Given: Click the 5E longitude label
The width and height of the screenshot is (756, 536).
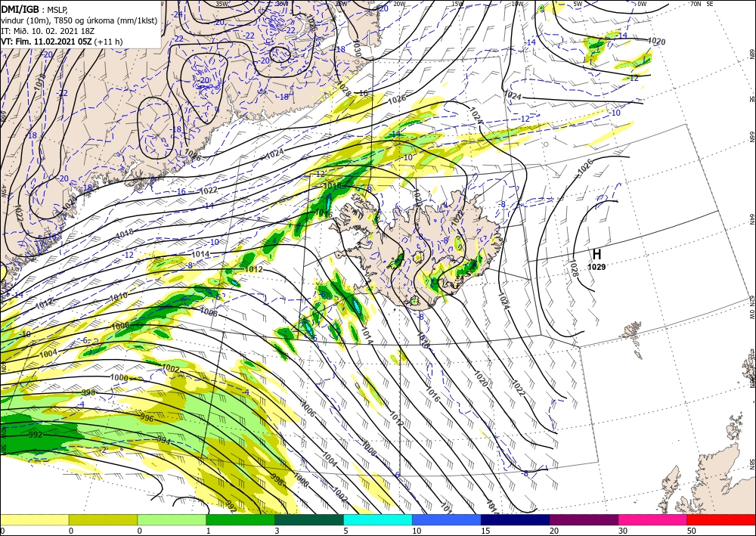Looking at the screenshot, I should click(710, 4).
